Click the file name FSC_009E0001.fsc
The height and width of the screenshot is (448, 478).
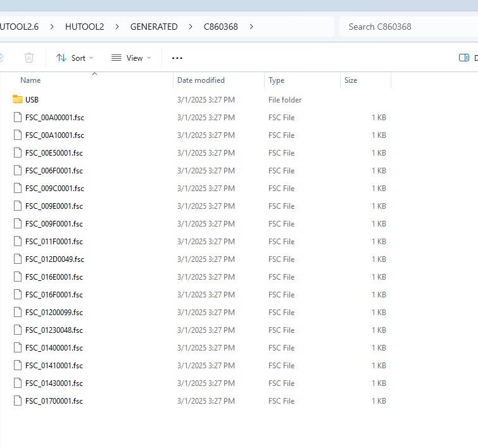coord(54,206)
